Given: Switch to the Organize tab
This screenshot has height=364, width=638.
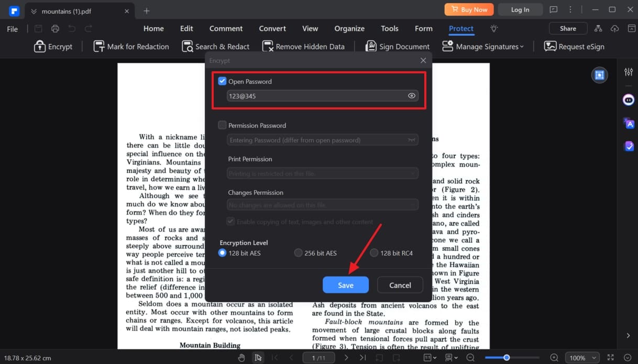Looking at the screenshot, I should [x=349, y=29].
